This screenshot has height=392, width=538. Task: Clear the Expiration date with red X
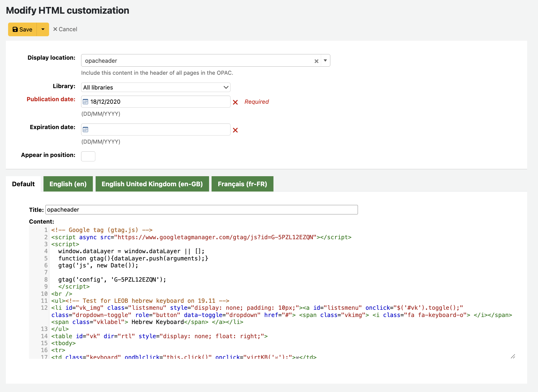pyautogui.click(x=235, y=130)
